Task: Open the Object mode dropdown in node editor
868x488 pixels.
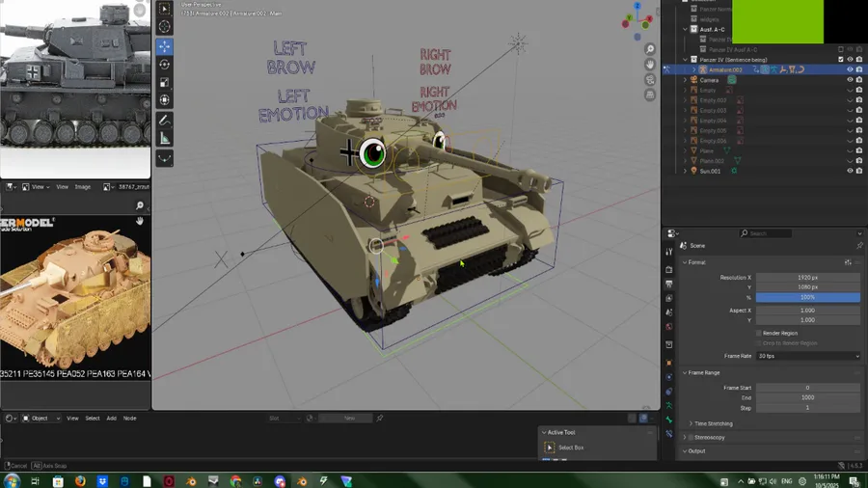Action: tap(41, 419)
